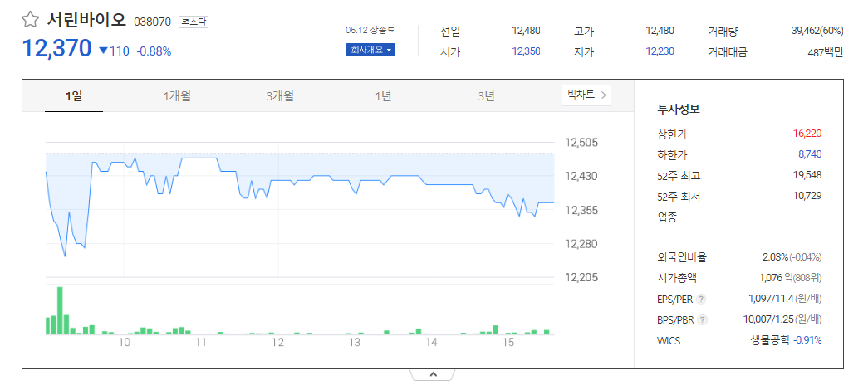Click the BPS/PBR help question icon
The image size is (868, 390).
pyautogui.click(x=703, y=319)
